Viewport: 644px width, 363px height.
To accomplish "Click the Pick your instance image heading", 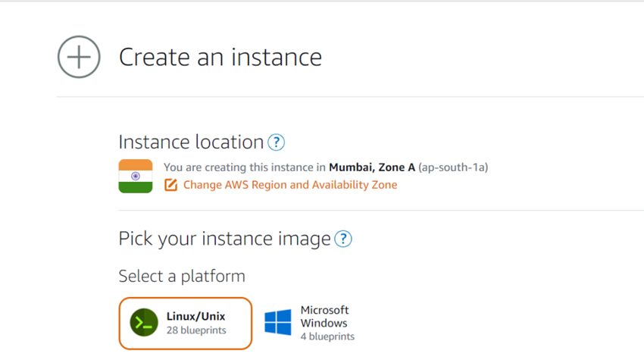I will point(224,239).
